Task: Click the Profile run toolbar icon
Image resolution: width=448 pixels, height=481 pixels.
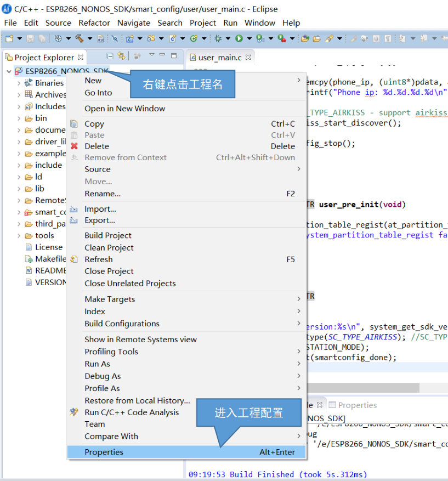Action: tap(260, 38)
